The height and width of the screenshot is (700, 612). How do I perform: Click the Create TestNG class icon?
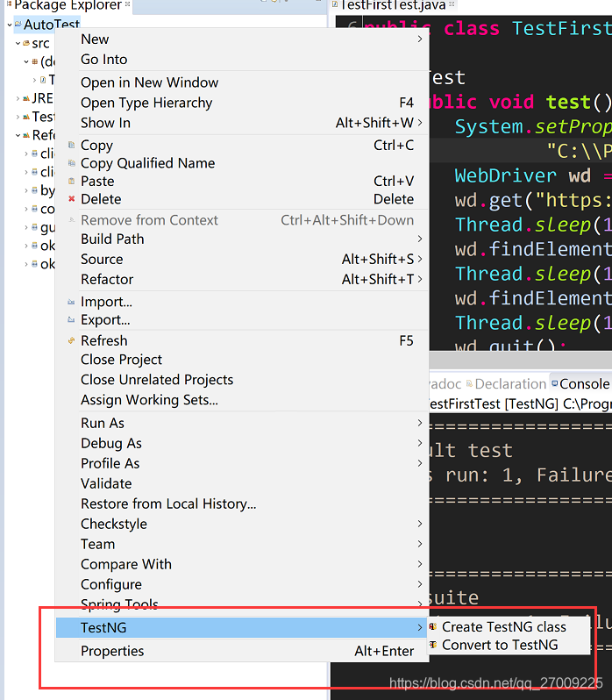pyautogui.click(x=432, y=627)
